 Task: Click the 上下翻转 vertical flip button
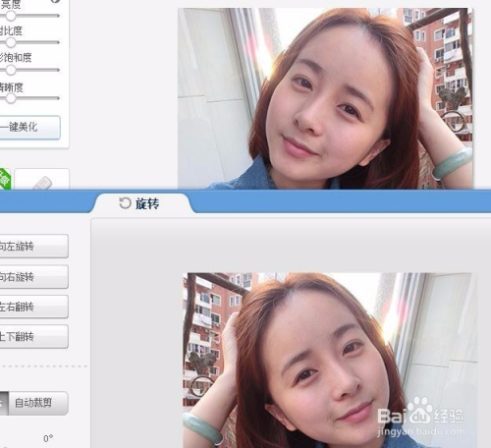coord(33,336)
